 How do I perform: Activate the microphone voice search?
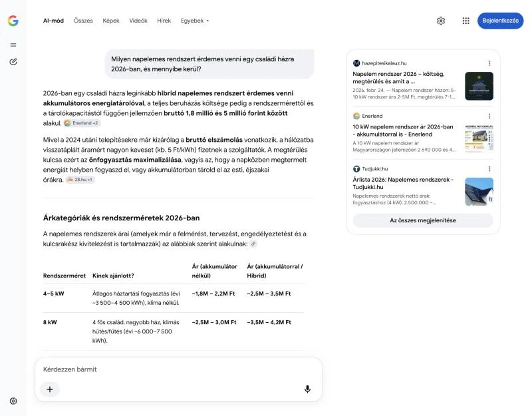(307, 389)
